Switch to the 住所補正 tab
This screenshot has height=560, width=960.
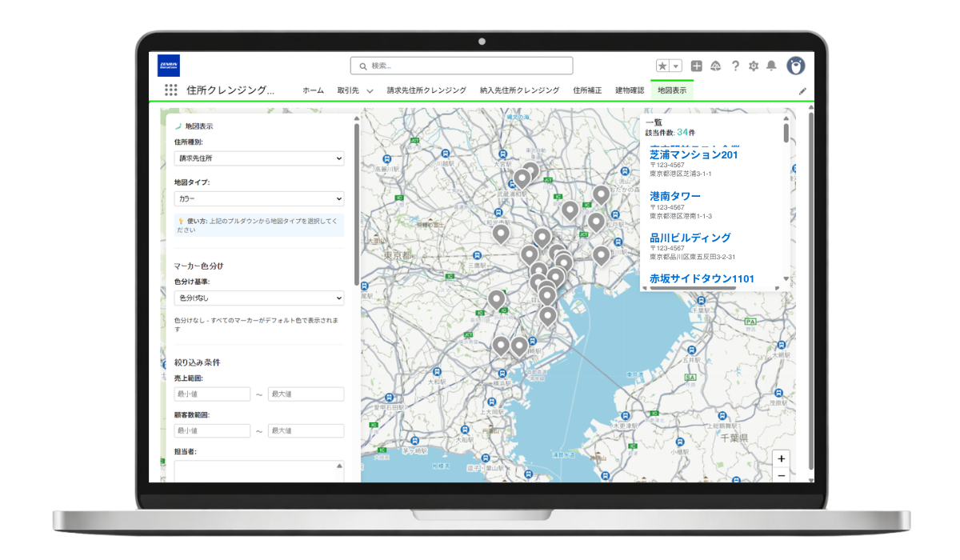coord(587,90)
